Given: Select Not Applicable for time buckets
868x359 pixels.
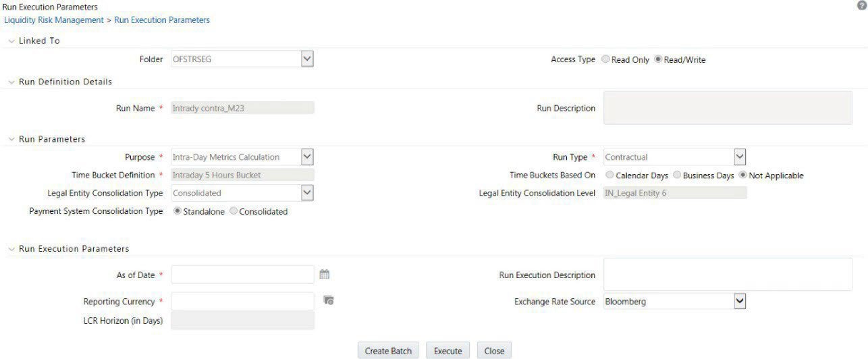Looking at the screenshot, I should click(743, 175).
